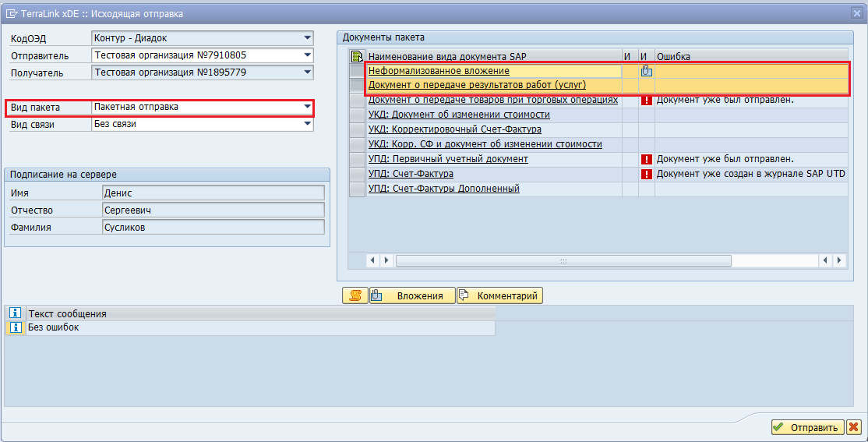Open the Комментарий button
Viewport: 868px width, 442px height.
coord(499,295)
